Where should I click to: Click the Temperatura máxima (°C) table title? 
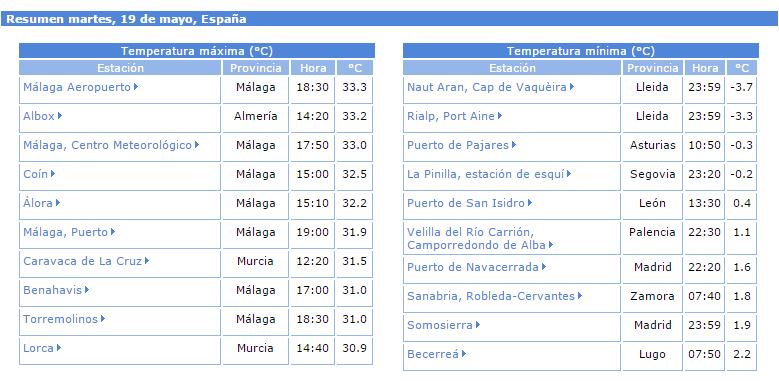(x=197, y=51)
